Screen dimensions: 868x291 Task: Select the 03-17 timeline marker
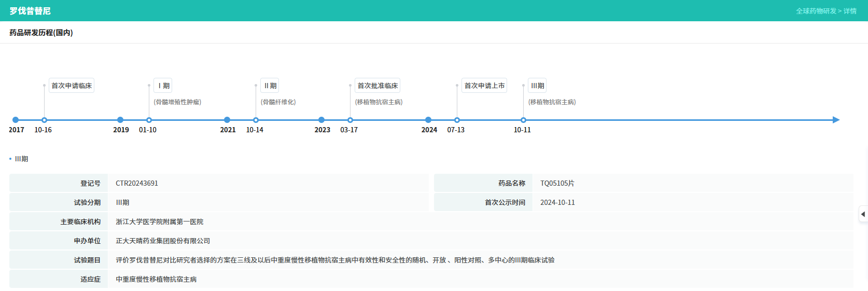tap(350, 120)
